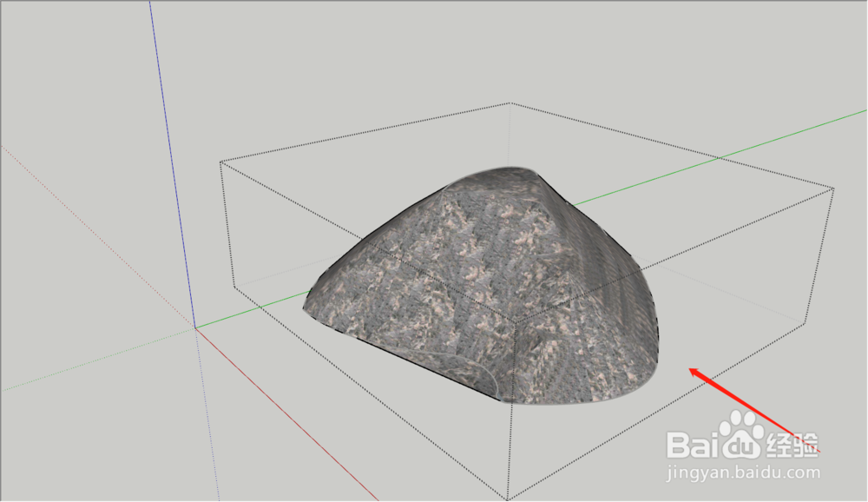868x502 pixels.
Task: Click the axes origin point
Action: 194,328
